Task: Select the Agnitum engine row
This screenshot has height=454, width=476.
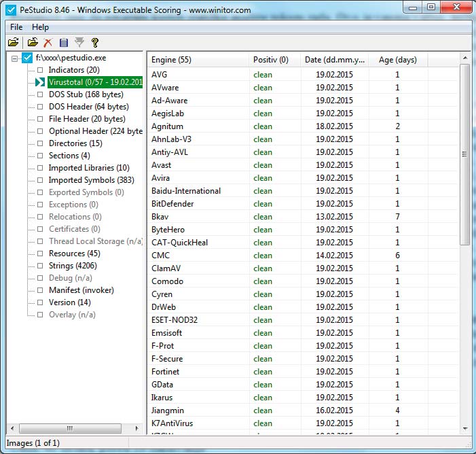Action: pos(303,126)
